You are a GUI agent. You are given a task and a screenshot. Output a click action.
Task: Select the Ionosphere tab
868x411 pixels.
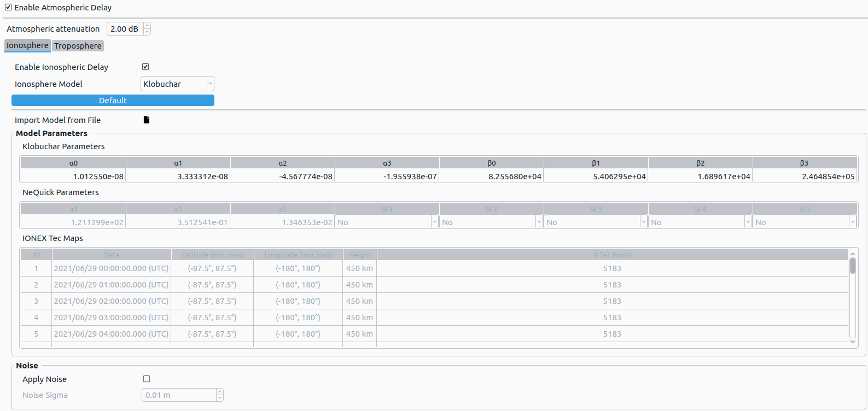[x=27, y=45]
